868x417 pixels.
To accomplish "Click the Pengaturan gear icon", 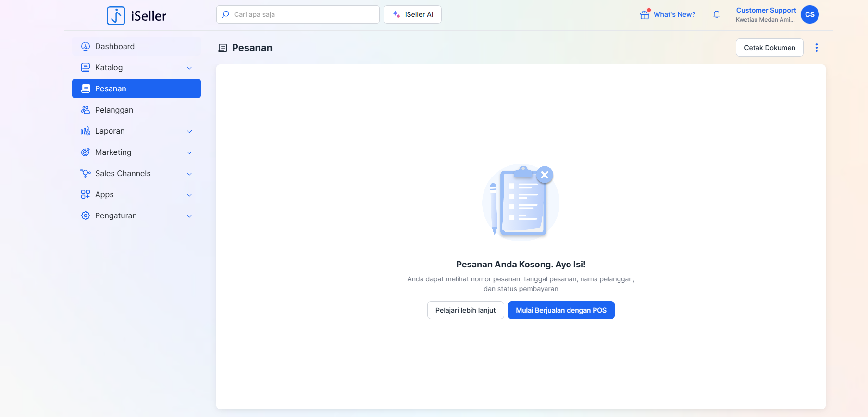I will point(86,215).
